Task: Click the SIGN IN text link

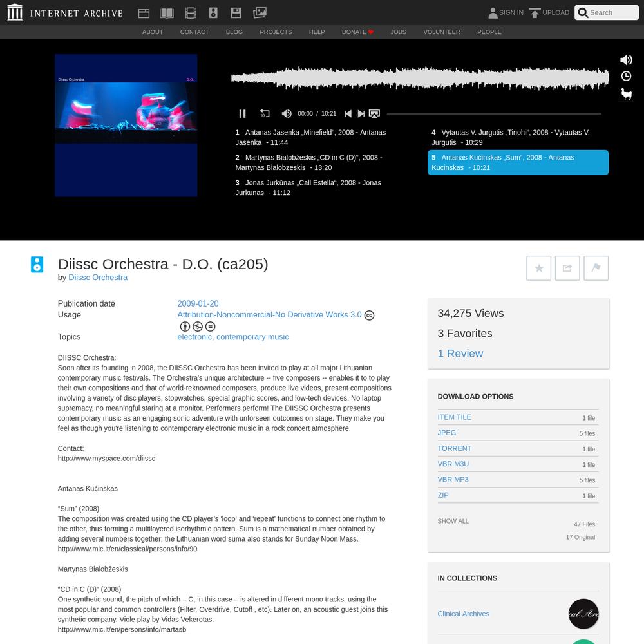Action: 511,13
